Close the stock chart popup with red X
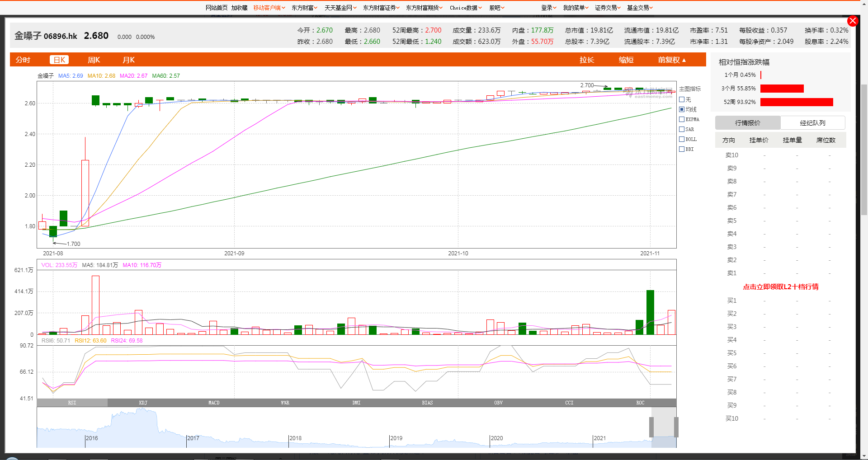868x460 pixels. (853, 21)
